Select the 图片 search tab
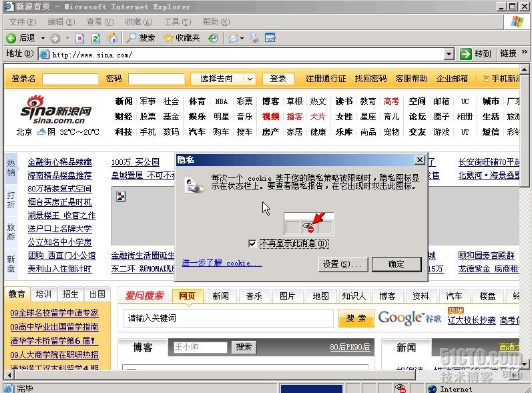Image resolution: width=532 pixels, height=393 pixels. [288, 296]
